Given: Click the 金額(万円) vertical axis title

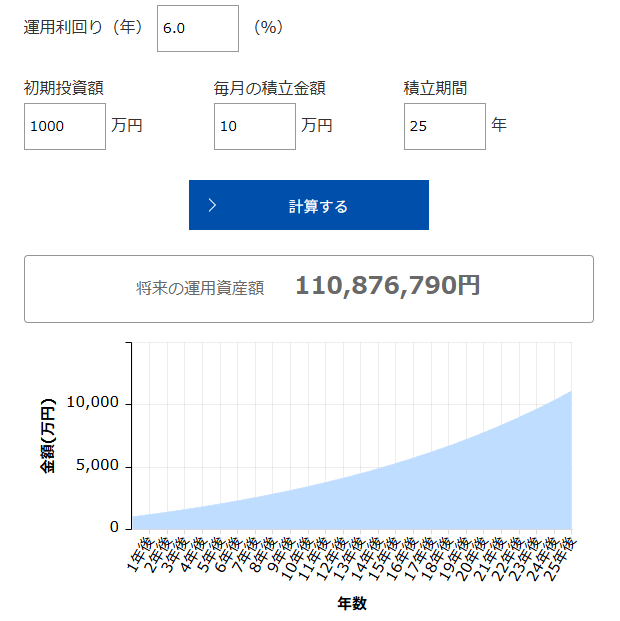Looking at the screenshot, I should pos(48,435).
